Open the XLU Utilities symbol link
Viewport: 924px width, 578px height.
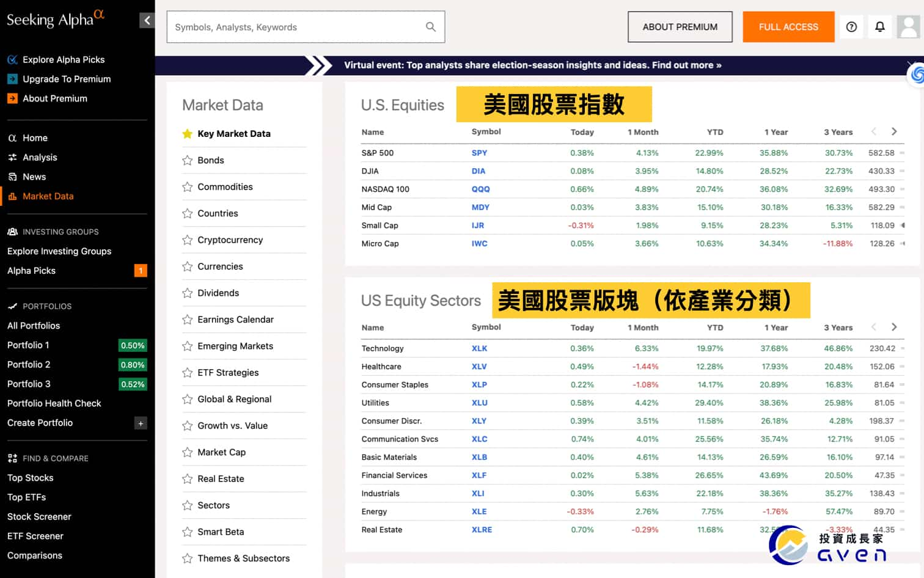click(479, 403)
